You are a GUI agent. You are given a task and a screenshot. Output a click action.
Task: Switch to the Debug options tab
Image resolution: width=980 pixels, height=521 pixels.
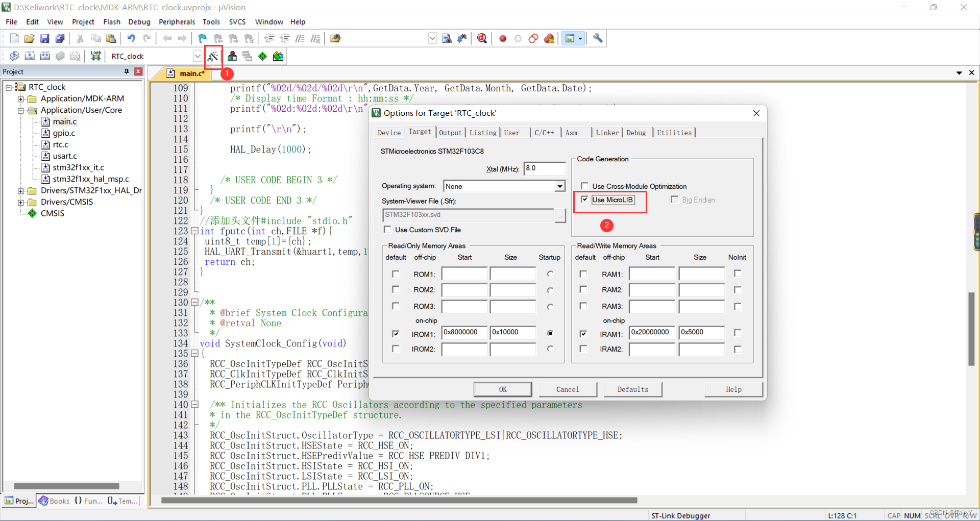(636, 133)
